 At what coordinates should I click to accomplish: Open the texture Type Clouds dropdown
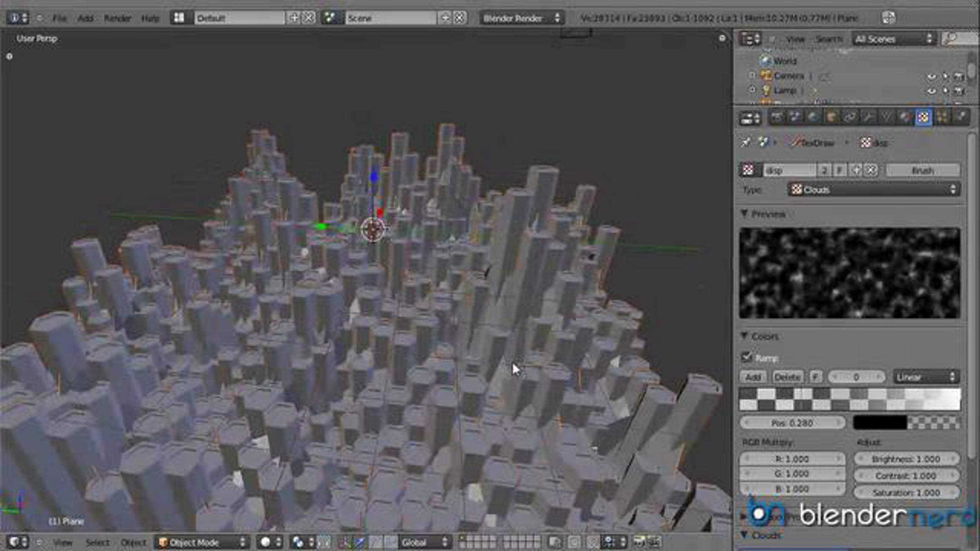[873, 190]
